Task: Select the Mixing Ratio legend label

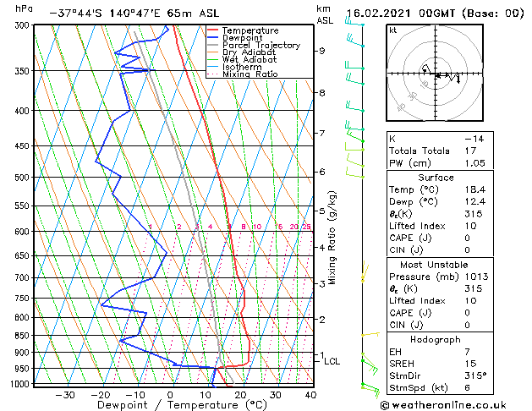Action: point(250,74)
